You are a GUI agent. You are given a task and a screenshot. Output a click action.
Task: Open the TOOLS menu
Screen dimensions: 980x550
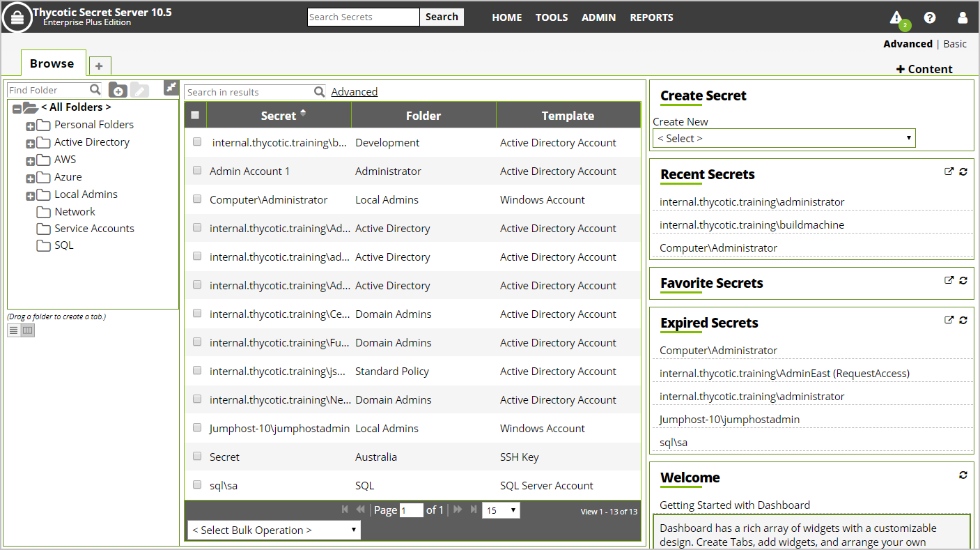point(552,17)
